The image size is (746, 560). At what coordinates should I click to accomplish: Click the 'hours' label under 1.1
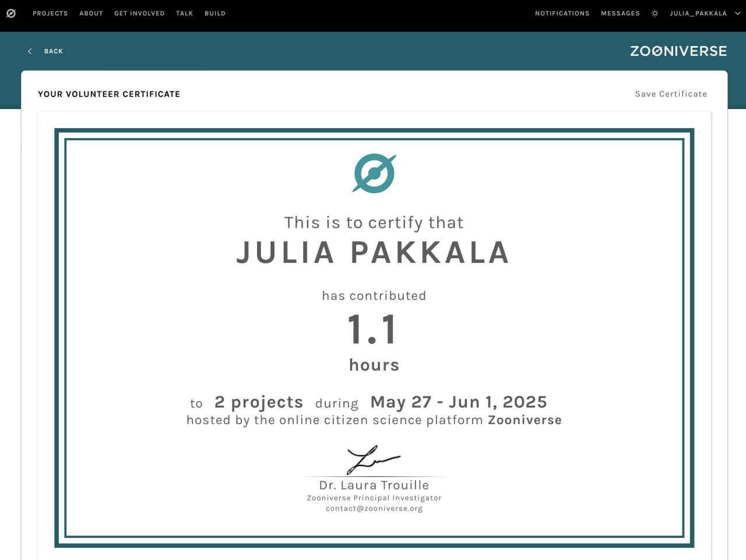point(374,365)
